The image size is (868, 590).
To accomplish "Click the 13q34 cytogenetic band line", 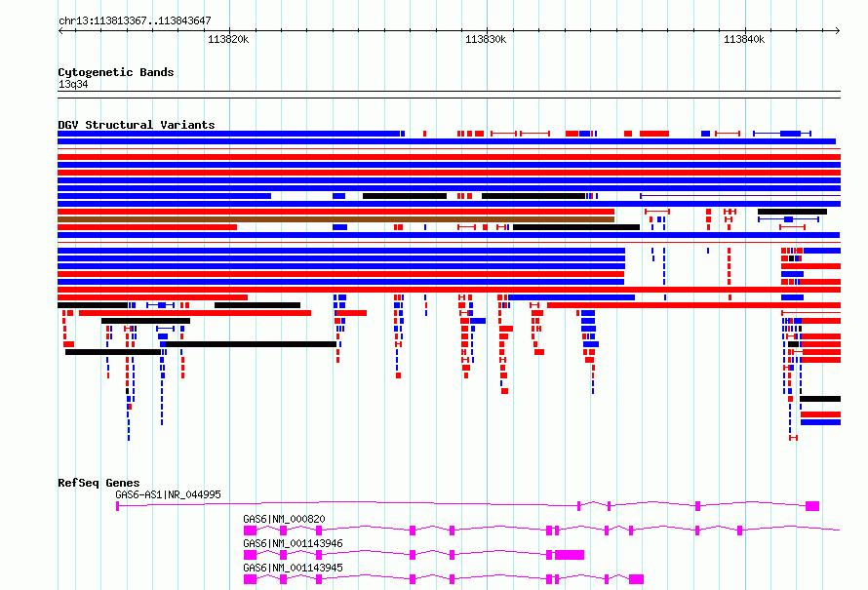I will [x=449, y=95].
